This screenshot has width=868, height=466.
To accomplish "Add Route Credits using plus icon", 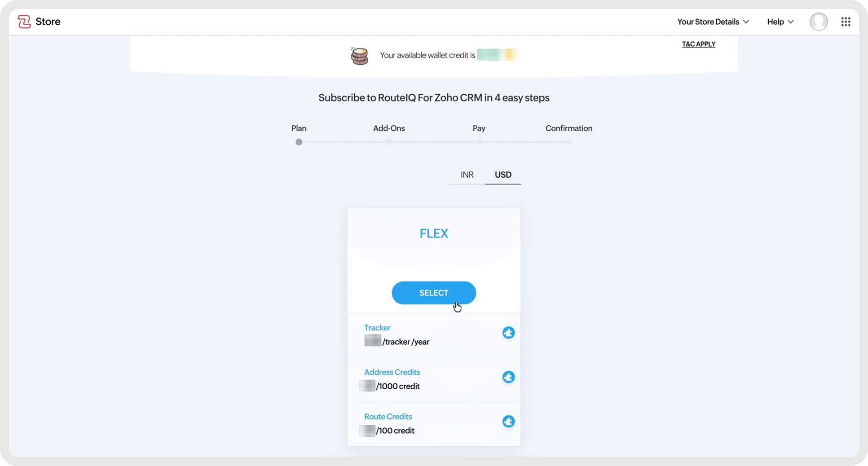I will tap(508, 422).
